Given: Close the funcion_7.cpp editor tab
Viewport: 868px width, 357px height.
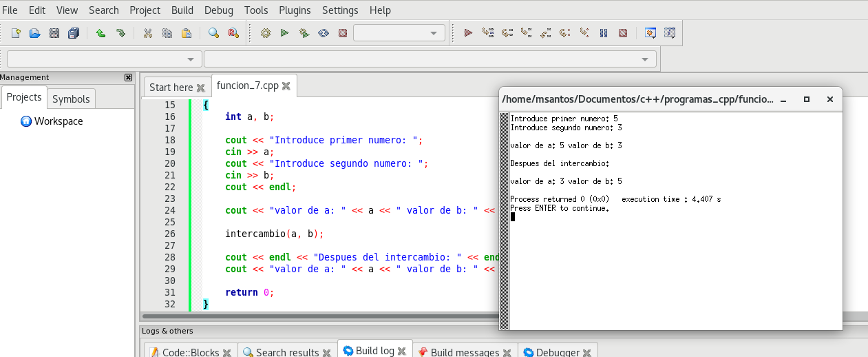Looking at the screenshot, I should point(286,86).
